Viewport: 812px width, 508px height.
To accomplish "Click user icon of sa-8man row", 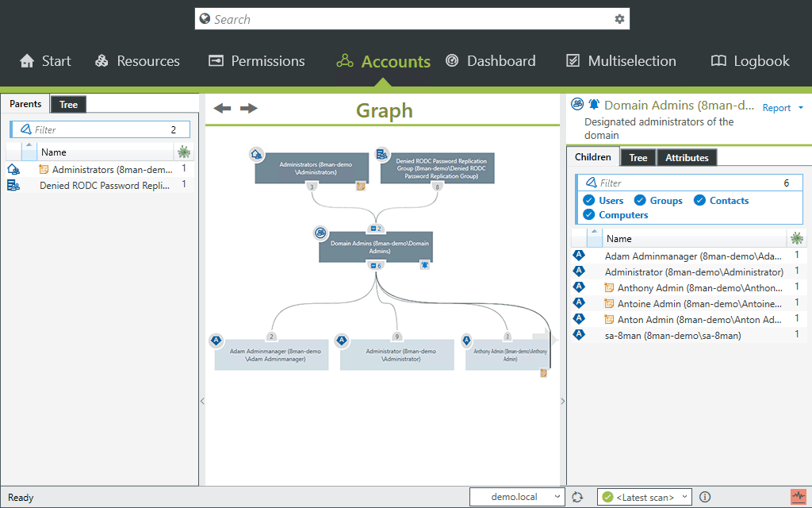I will [x=579, y=335].
